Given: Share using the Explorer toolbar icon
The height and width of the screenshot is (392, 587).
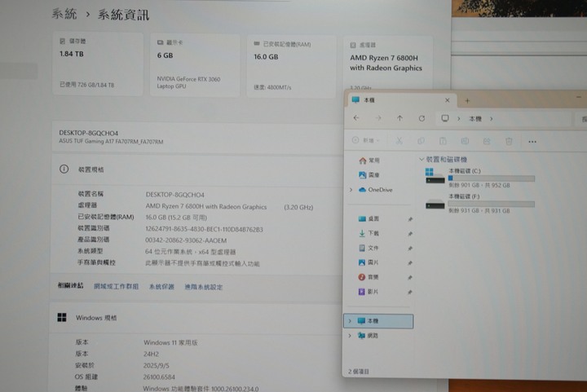Looking at the screenshot, I should pos(487,141).
